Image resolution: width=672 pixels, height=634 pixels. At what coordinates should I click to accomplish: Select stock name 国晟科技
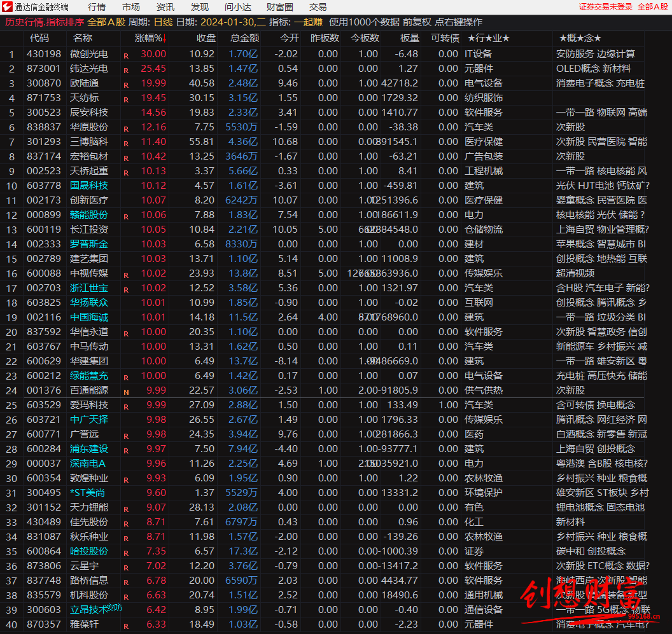(x=89, y=186)
